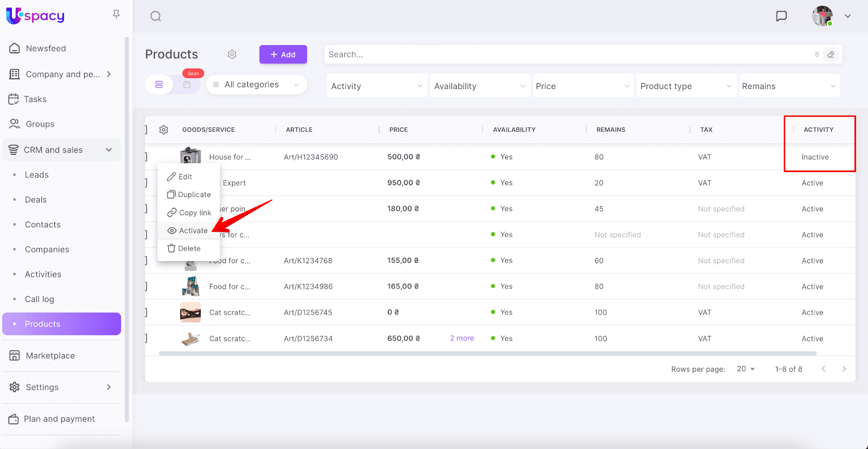Screen dimensions: 868x449
Task: Click the table column settings gear icon
Action: tap(164, 130)
